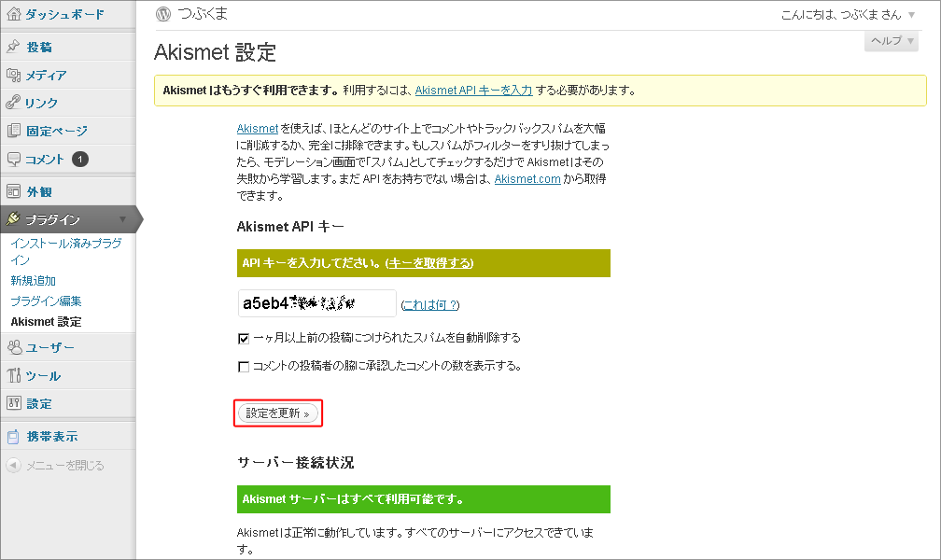941x560 pixels.
Task: Click the media icon beside メディア
Action: click(x=13, y=75)
